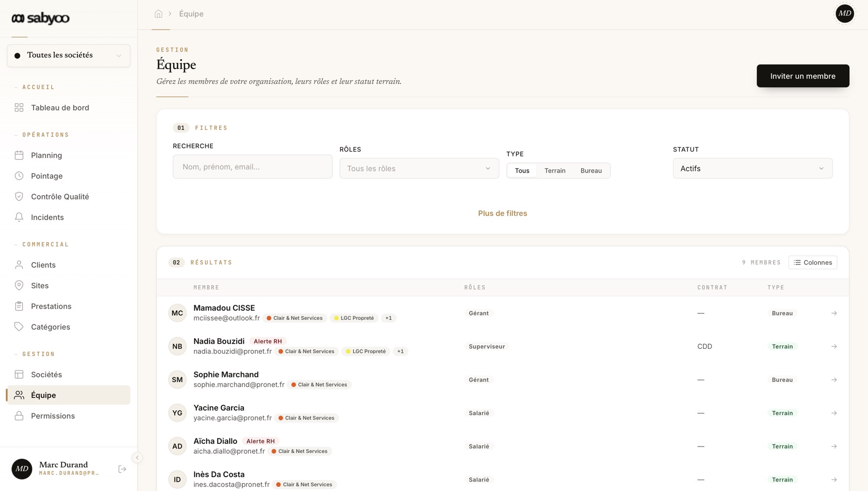Image resolution: width=868 pixels, height=491 pixels.
Task: Open Yacine Garcia's row arrow
Action: click(834, 413)
